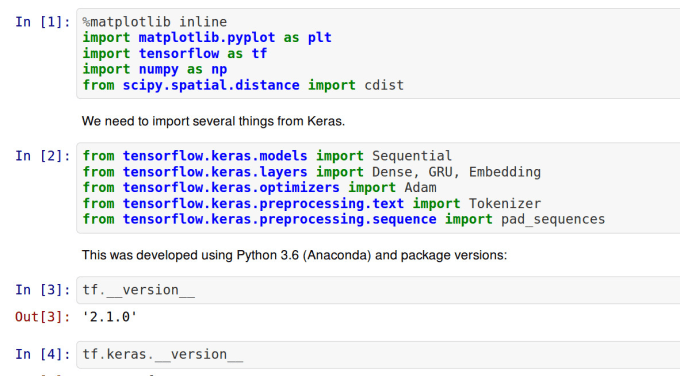
Task: Click the 'This was developed using Python 3.6' text
Action: [x=190, y=255]
